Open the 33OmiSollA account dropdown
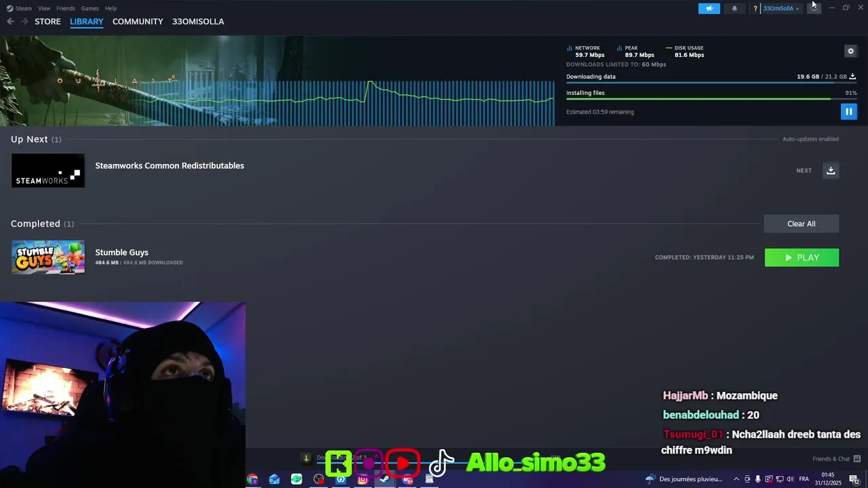The image size is (868, 488). pos(781,8)
